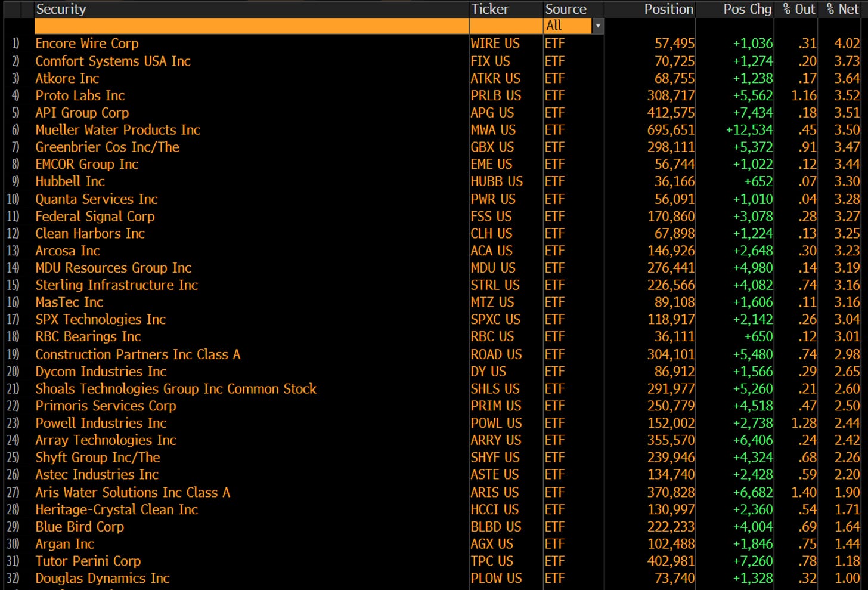Click ticker HUBB US

pos(497,181)
